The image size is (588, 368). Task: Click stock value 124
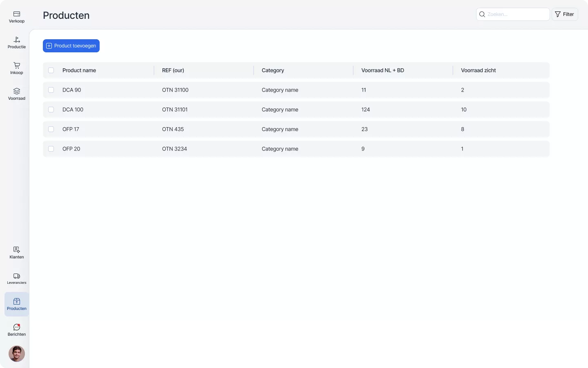click(x=365, y=110)
